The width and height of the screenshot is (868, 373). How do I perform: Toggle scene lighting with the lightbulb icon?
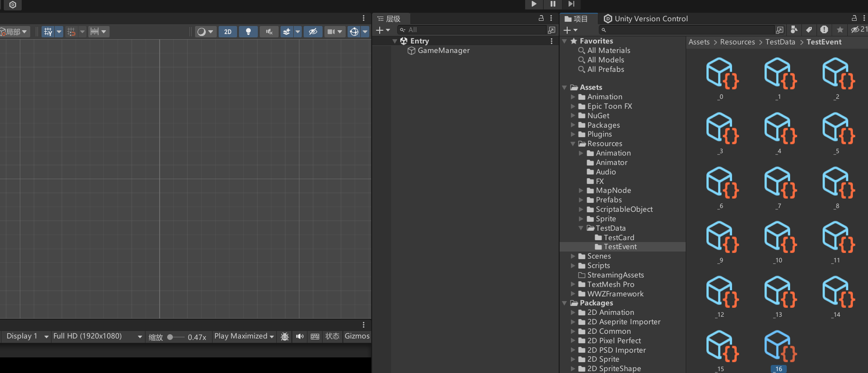pyautogui.click(x=248, y=32)
